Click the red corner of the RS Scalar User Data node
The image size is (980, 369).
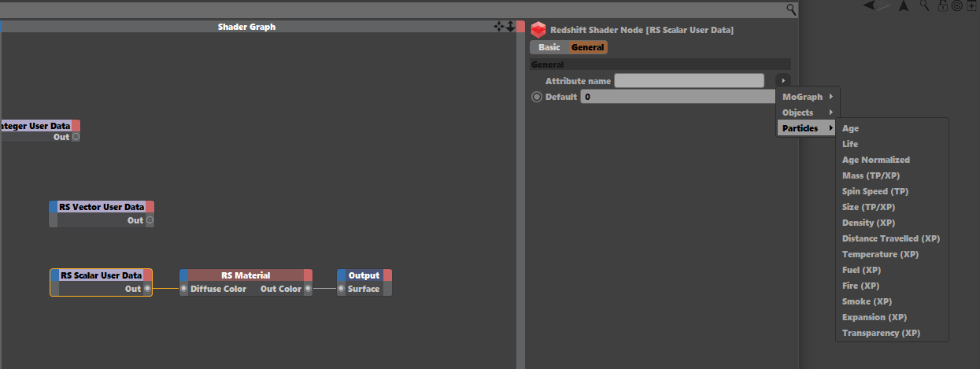(147, 275)
